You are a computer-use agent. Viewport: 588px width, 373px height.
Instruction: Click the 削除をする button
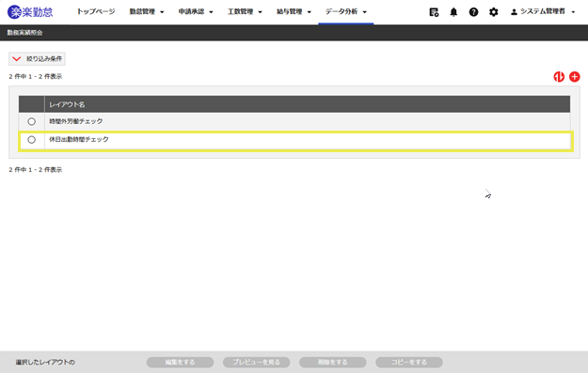333,362
